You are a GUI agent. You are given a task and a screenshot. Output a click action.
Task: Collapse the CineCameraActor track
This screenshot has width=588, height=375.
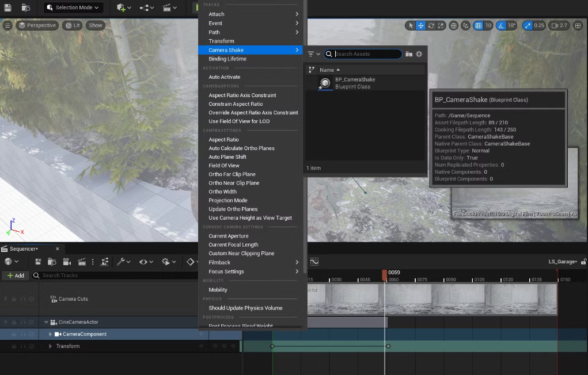pyautogui.click(x=46, y=322)
